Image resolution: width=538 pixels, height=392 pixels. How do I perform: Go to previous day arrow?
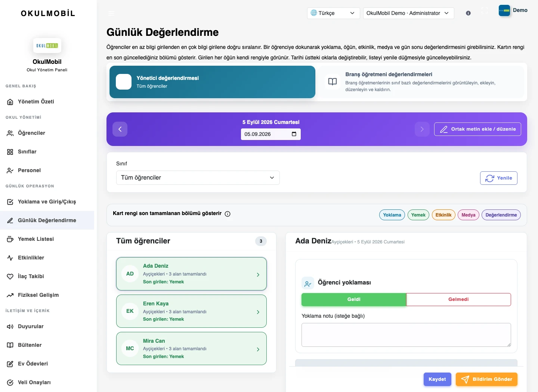click(x=120, y=129)
